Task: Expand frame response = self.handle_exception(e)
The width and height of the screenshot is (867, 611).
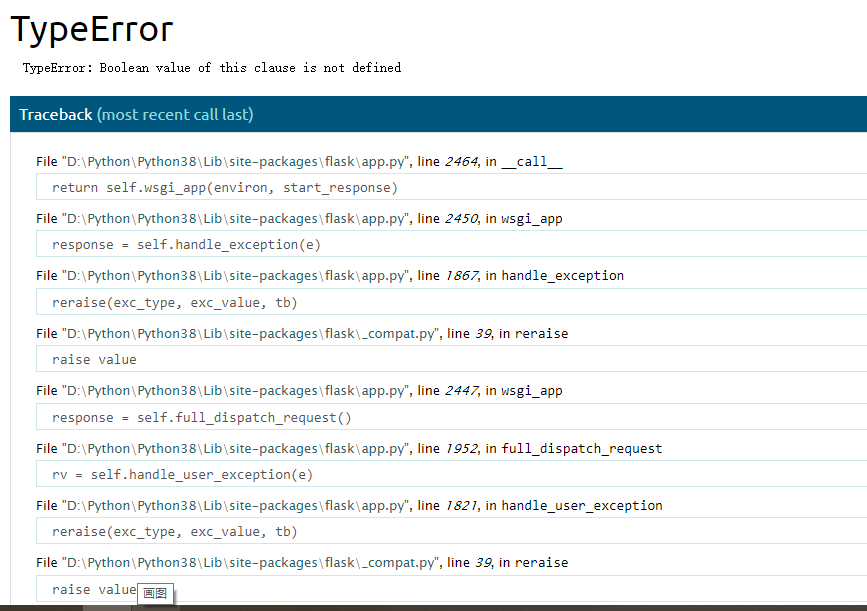Action: 451,244
